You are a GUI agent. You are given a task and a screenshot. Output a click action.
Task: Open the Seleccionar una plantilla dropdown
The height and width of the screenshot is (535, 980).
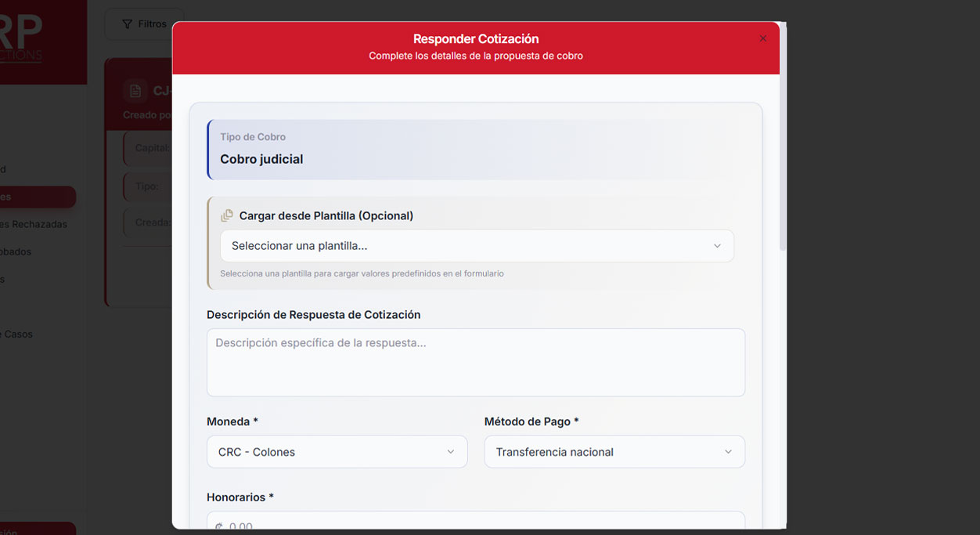(x=477, y=246)
